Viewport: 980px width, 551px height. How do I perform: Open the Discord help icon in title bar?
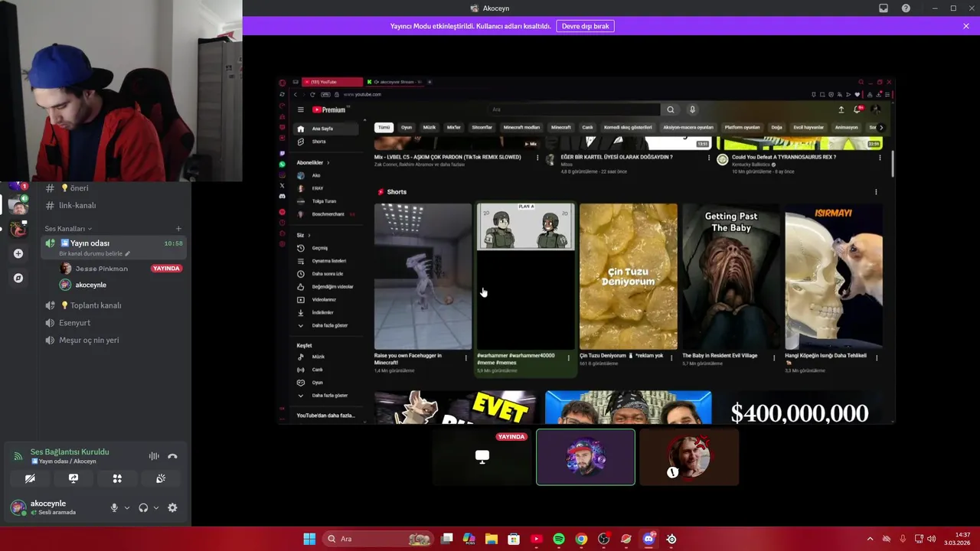906,8
